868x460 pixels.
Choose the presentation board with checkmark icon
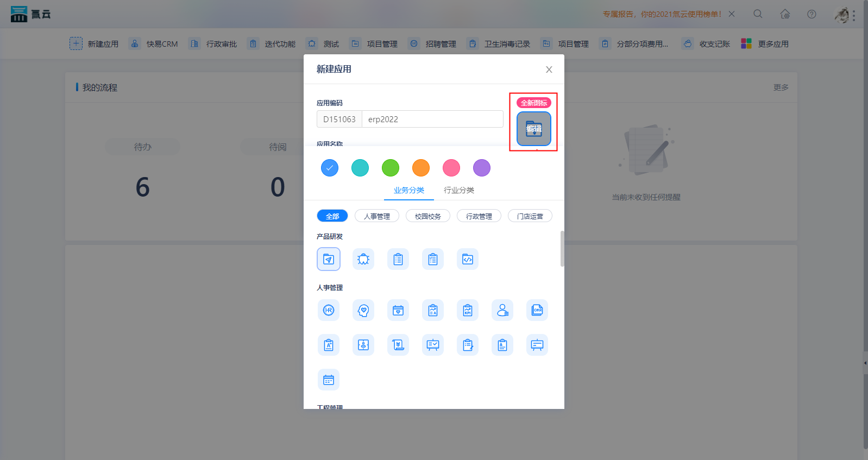(433, 345)
